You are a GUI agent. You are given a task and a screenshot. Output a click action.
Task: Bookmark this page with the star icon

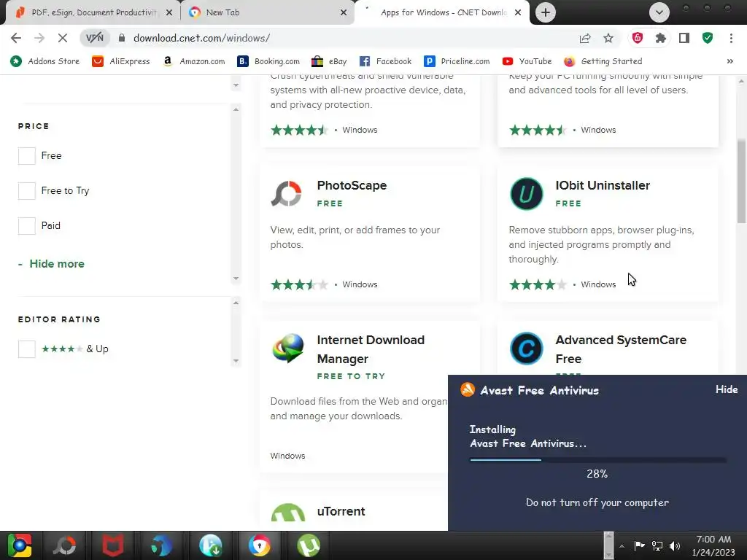point(608,38)
